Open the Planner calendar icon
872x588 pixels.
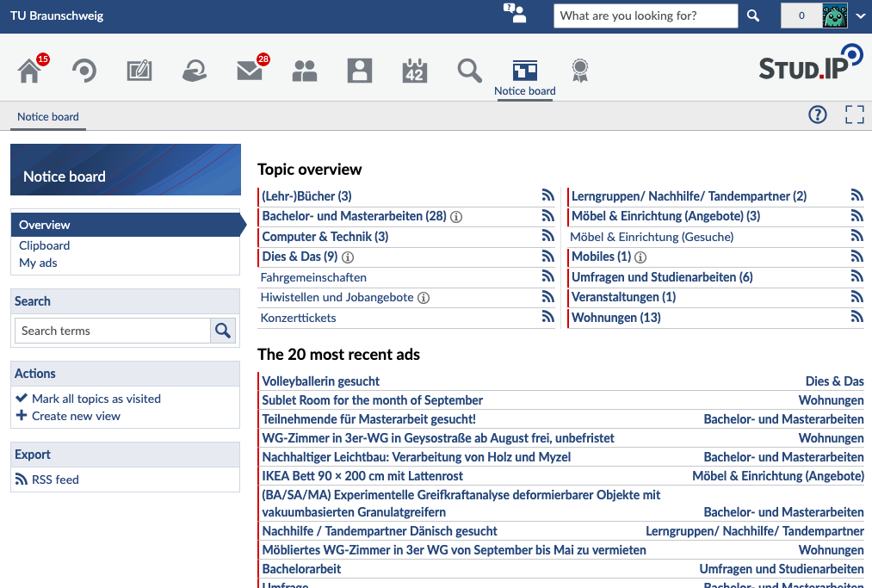coord(415,71)
